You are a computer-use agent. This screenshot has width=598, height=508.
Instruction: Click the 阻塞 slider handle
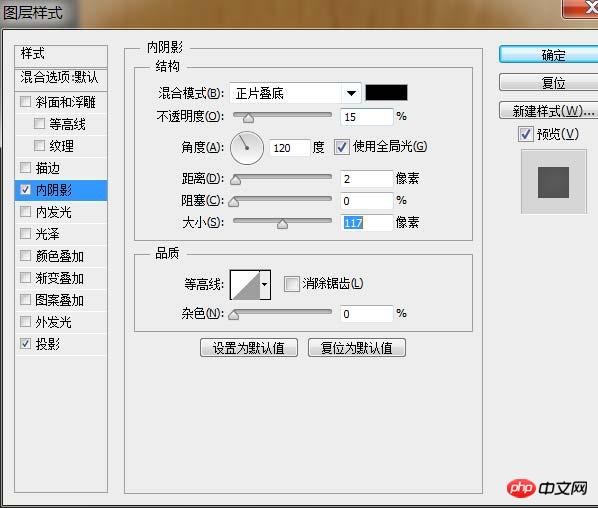click(233, 202)
